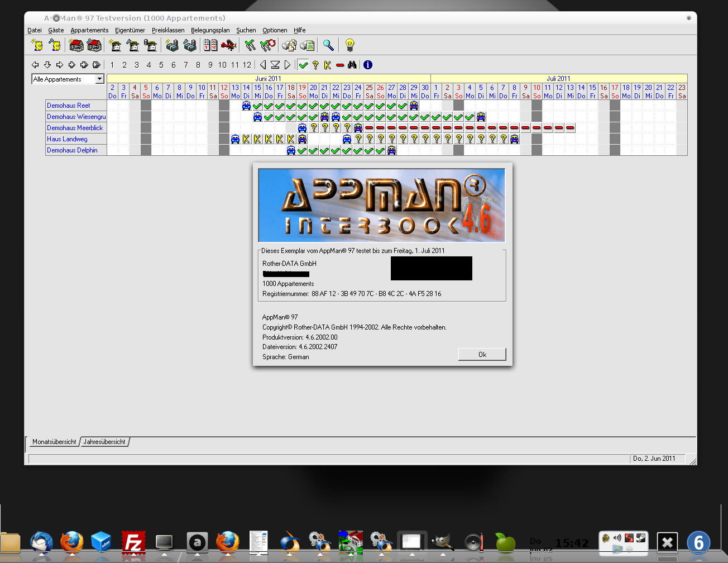Select the Haus Landweg apartment row

(76, 139)
